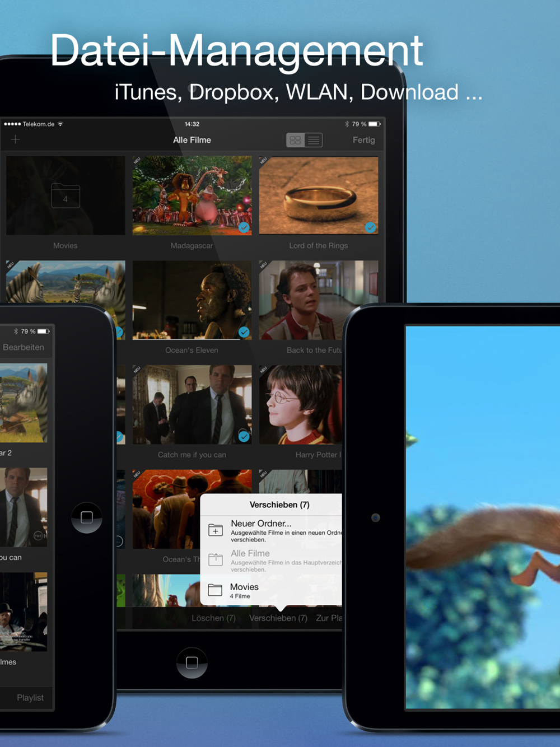
Task: Switch to list view layout
Action: 314,140
